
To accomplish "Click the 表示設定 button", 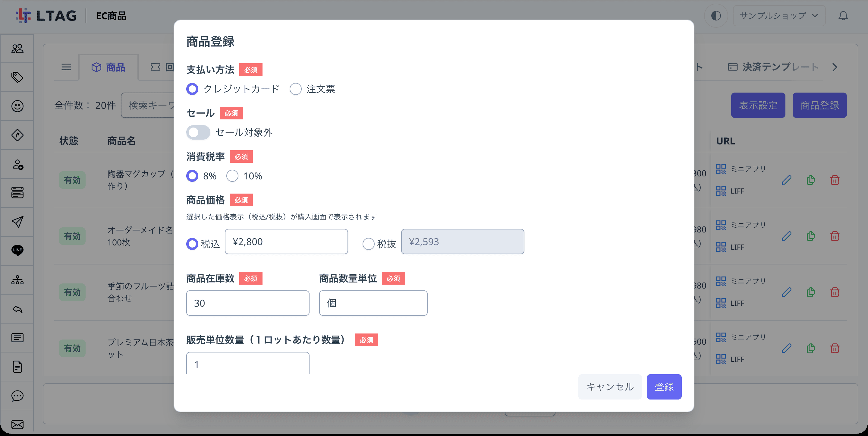I will click(758, 105).
